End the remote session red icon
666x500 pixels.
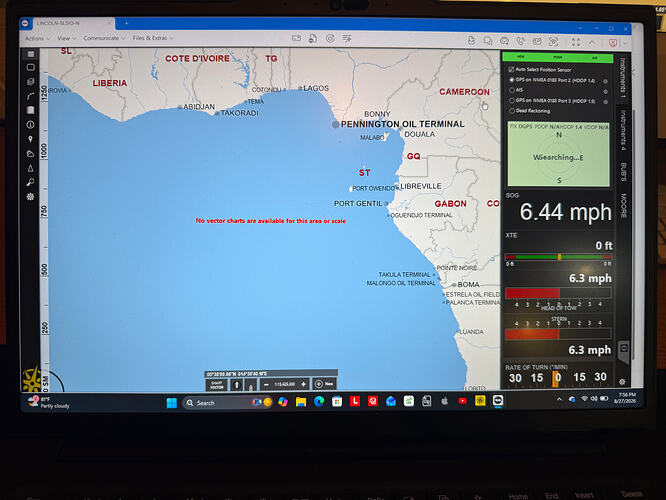pos(612,43)
